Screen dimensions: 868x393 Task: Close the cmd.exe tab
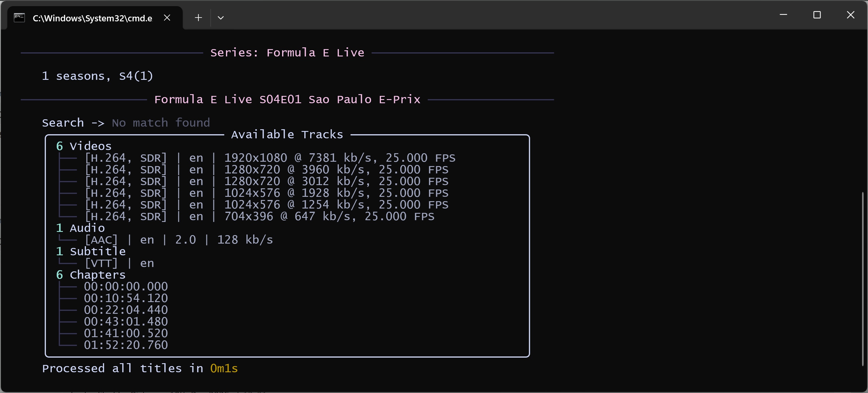[x=167, y=18]
